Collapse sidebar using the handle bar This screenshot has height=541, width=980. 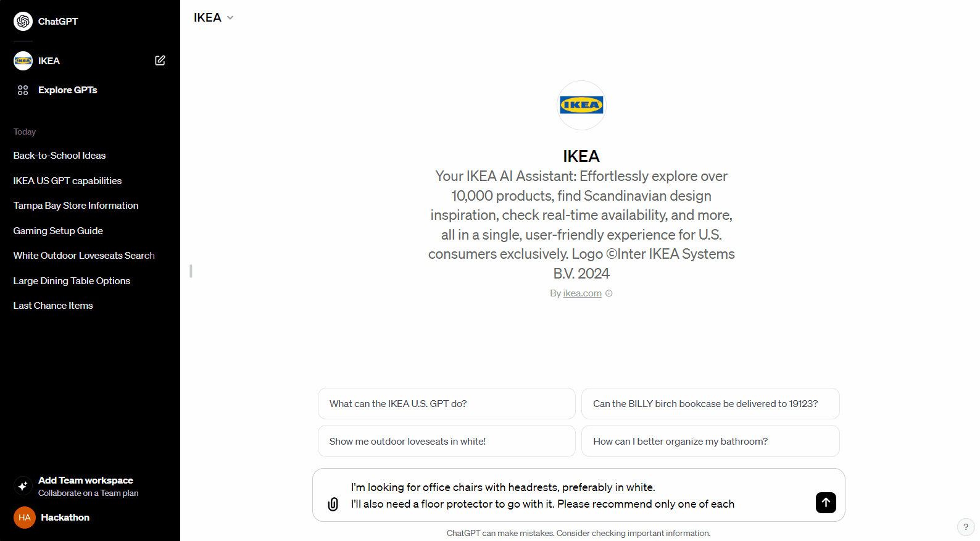click(x=191, y=271)
